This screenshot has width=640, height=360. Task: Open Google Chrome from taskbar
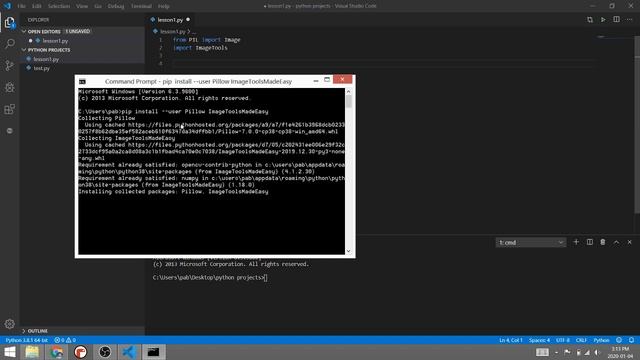tap(56, 352)
